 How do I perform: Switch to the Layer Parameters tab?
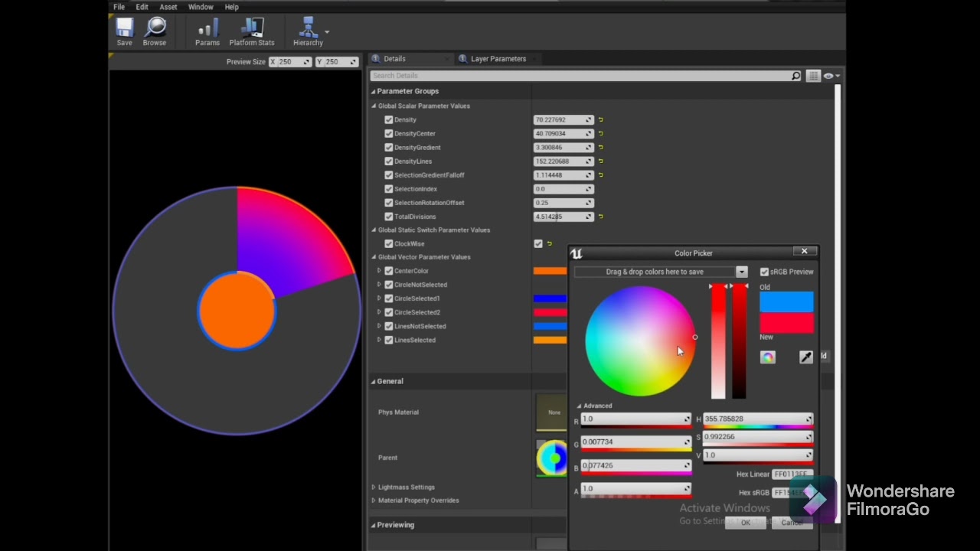[498, 59]
